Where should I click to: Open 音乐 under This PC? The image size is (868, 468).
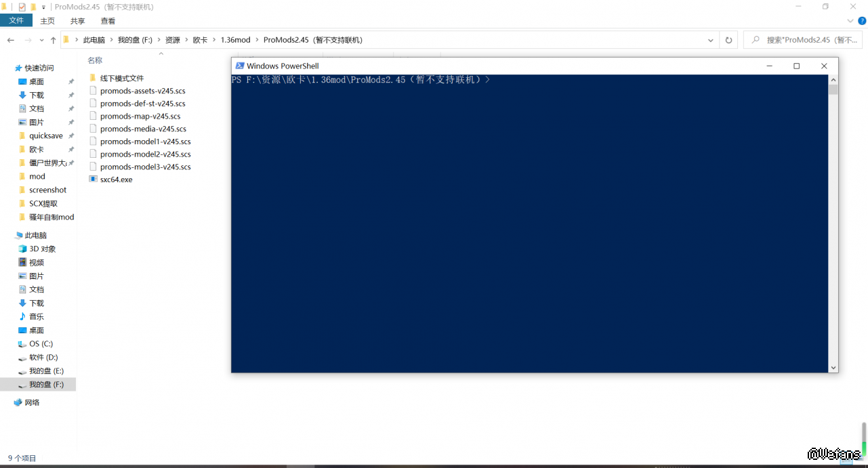tap(37, 316)
